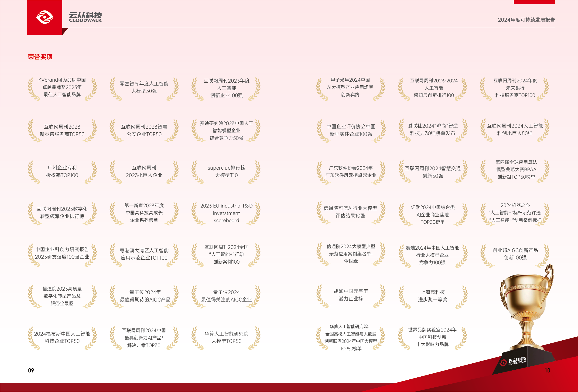Click the 量子位2024年最值得期待的AIGC产品 award
This screenshot has width=578, height=392.
145,296
